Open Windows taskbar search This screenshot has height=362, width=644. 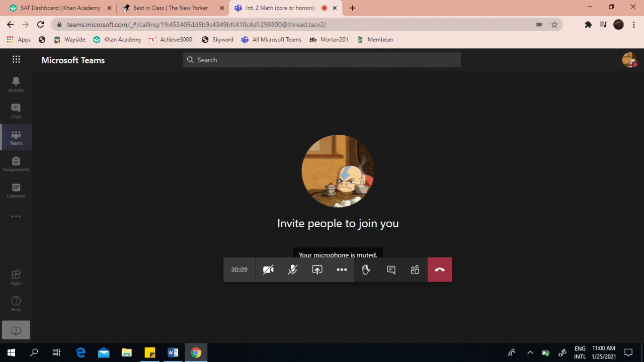[34, 353]
